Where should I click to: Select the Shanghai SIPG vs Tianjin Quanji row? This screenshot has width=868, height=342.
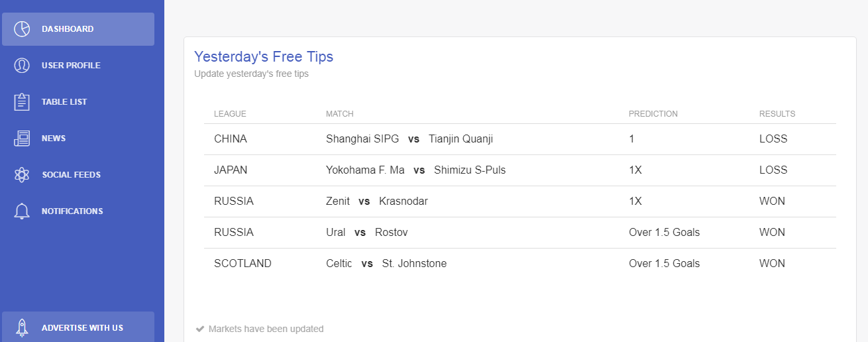tap(409, 139)
